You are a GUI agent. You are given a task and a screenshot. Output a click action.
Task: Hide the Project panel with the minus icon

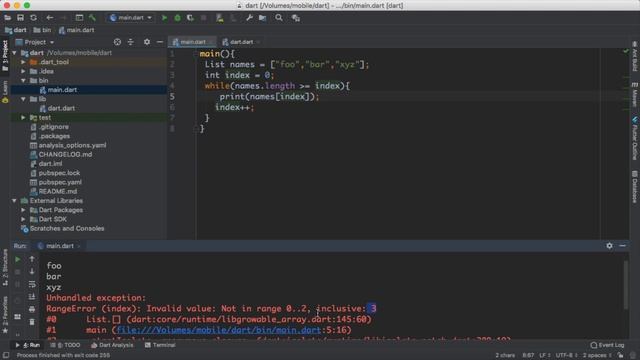(160, 42)
